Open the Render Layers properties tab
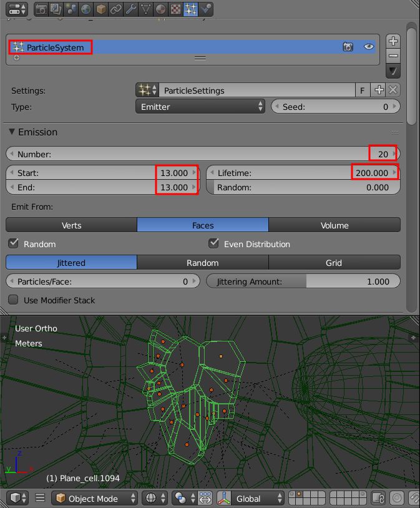Viewport: 420px width, 508px height. pos(56,9)
